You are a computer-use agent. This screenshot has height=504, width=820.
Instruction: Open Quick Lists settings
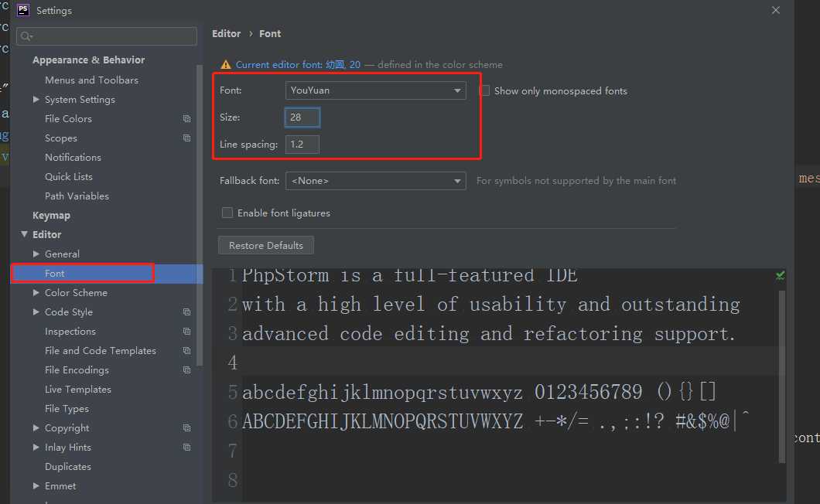click(69, 177)
